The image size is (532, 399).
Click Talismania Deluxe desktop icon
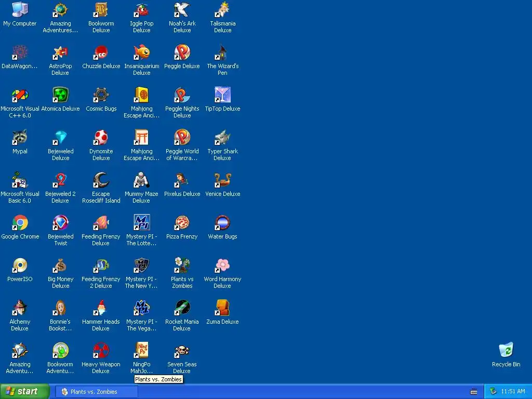(x=222, y=10)
